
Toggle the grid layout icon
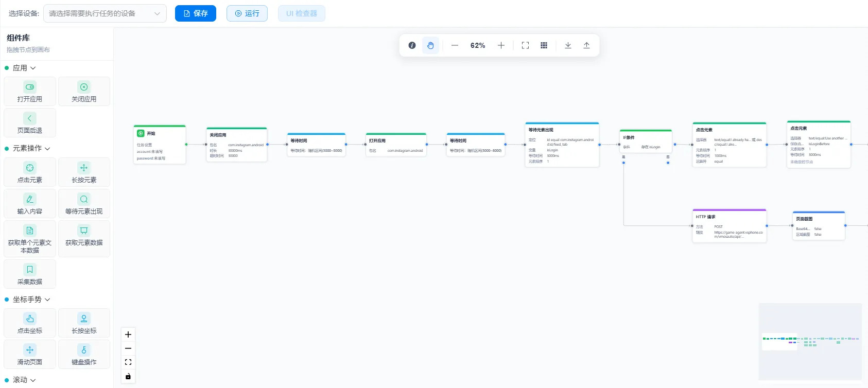[x=544, y=45]
